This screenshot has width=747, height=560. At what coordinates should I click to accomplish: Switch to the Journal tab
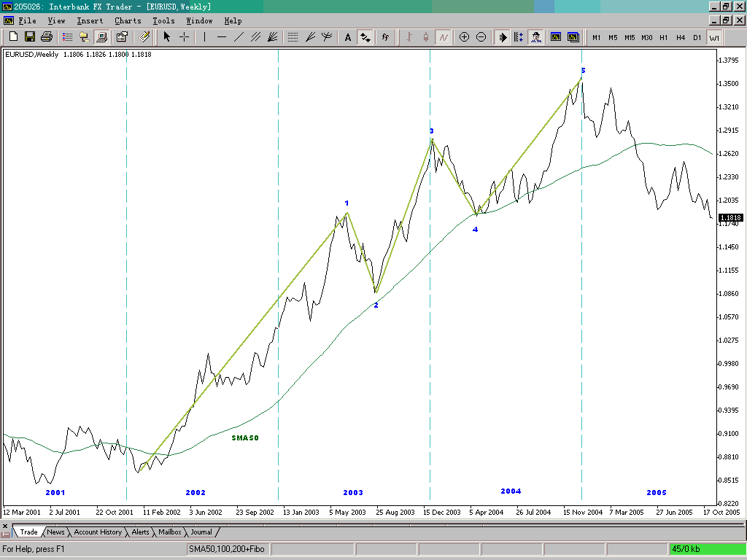click(x=202, y=532)
